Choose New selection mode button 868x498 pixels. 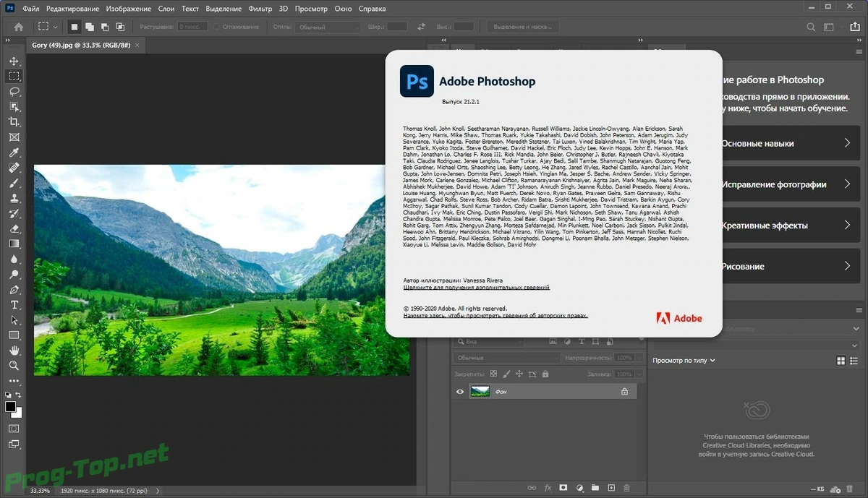click(x=75, y=27)
